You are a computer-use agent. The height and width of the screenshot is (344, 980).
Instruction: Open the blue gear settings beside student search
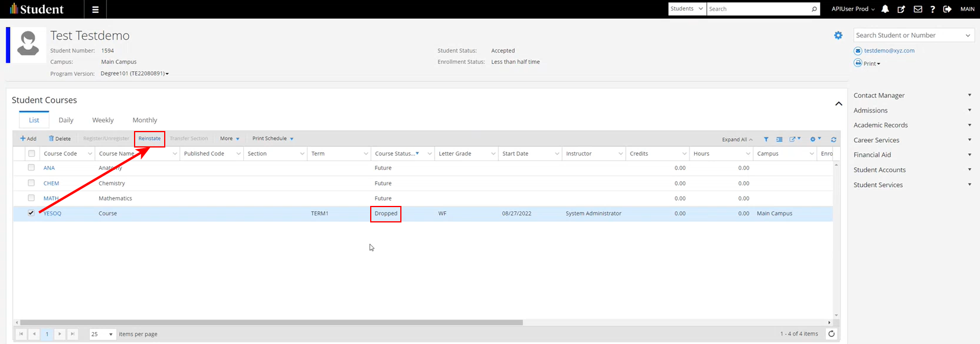[x=838, y=35]
